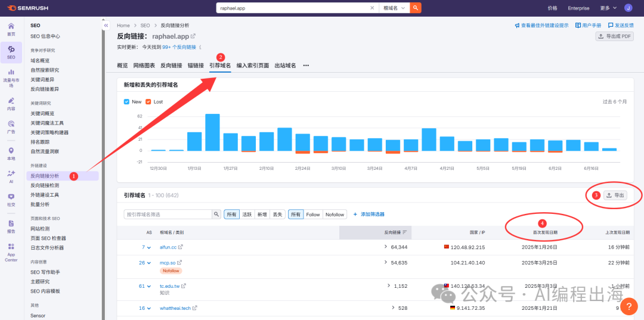Screen dimensions: 644x320
Task: Click 添加筛选器 to add a filter
Action: [369, 215]
